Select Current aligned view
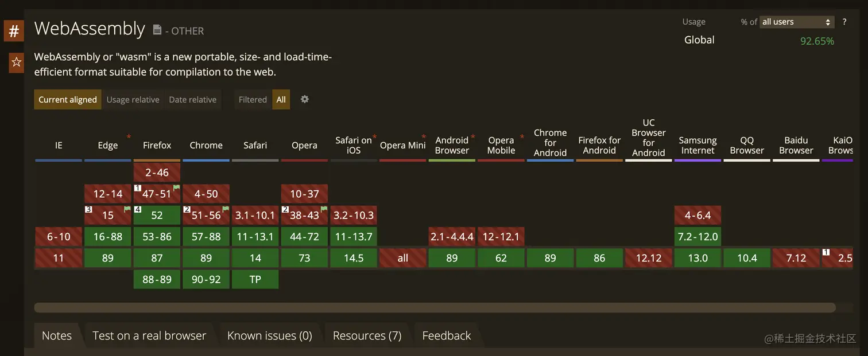This screenshot has width=868, height=356. (68, 99)
